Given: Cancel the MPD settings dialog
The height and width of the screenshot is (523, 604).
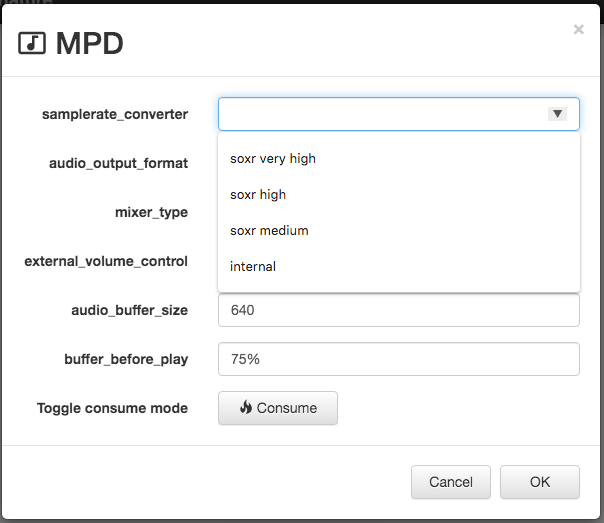Looking at the screenshot, I should pyautogui.click(x=451, y=482).
